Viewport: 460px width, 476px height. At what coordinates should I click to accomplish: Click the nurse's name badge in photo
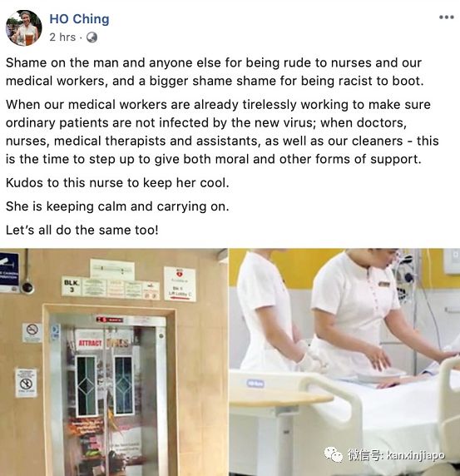[x=383, y=284]
